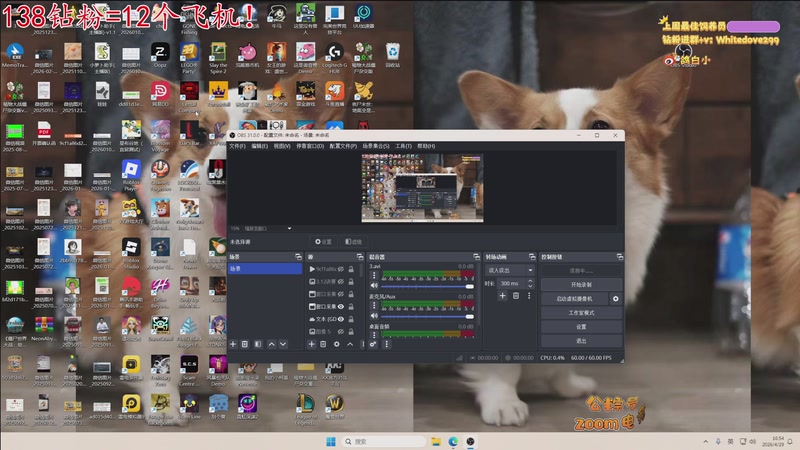
Task: Select League of Legends desktop shortcut
Action: [305, 410]
